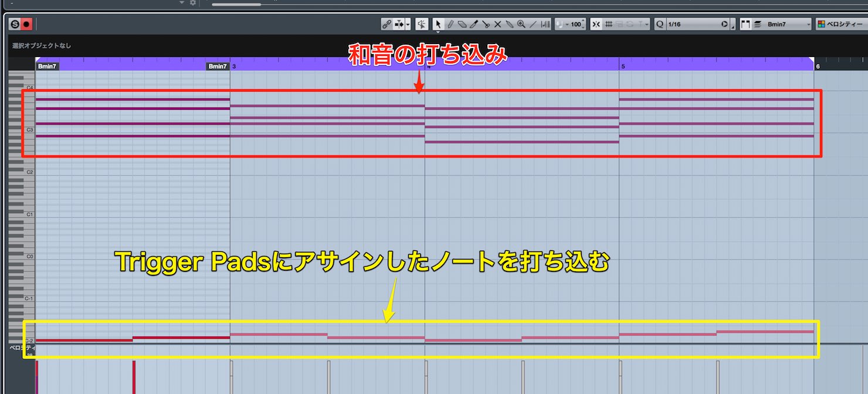The height and width of the screenshot is (394, 868).
Task: Click the 選択オブジェクトなし info line
Action: 42,45
